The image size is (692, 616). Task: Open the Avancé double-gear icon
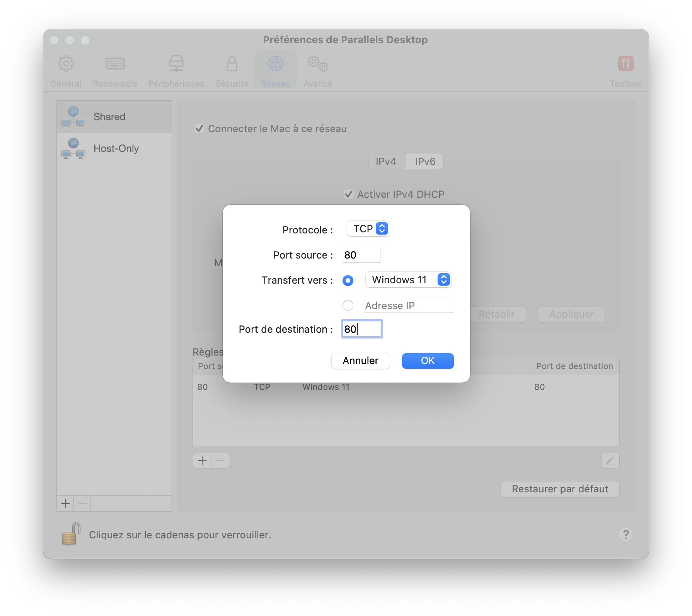[318, 63]
